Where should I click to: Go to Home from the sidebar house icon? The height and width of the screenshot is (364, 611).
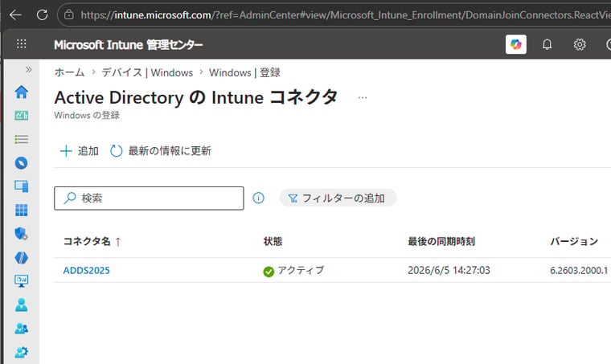click(x=22, y=92)
